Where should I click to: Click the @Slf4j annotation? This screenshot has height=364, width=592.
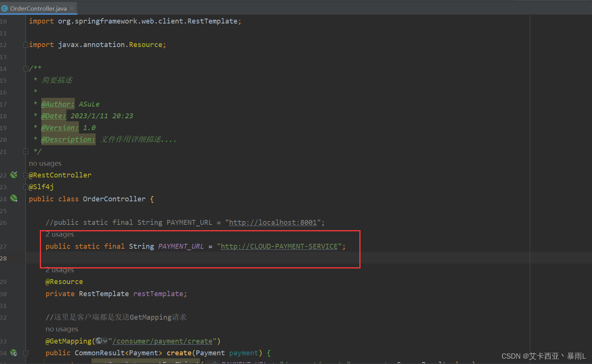41,187
